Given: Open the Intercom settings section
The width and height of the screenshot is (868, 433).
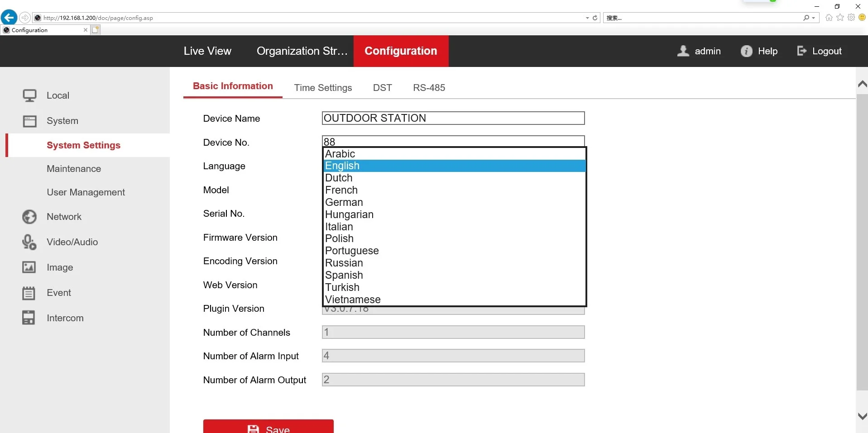Looking at the screenshot, I should pos(65,318).
